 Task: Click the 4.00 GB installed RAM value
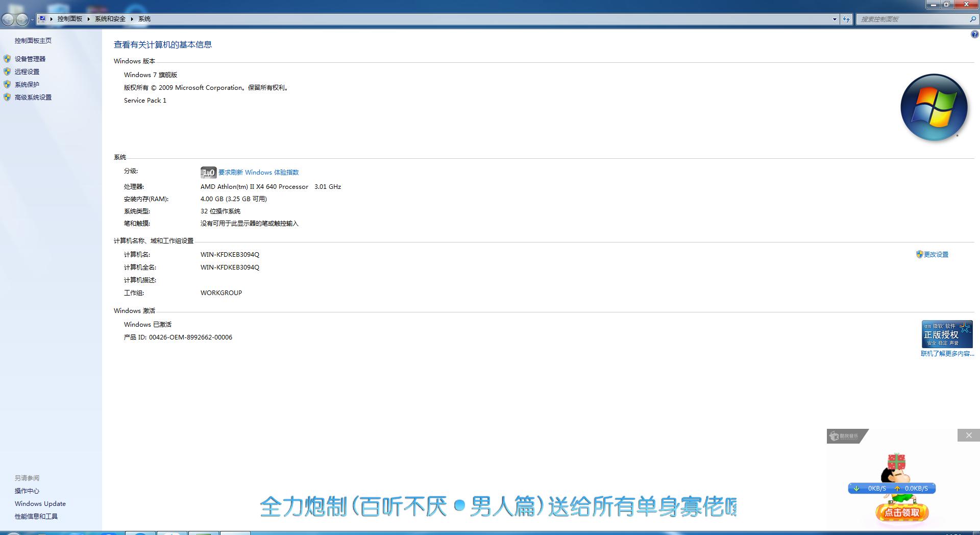(x=234, y=199)
